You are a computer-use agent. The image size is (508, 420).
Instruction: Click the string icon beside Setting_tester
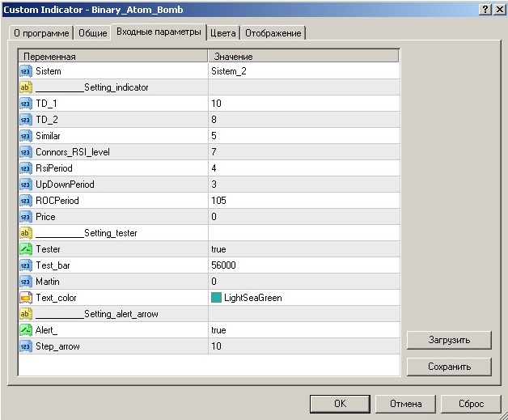[x=26, y=233]
